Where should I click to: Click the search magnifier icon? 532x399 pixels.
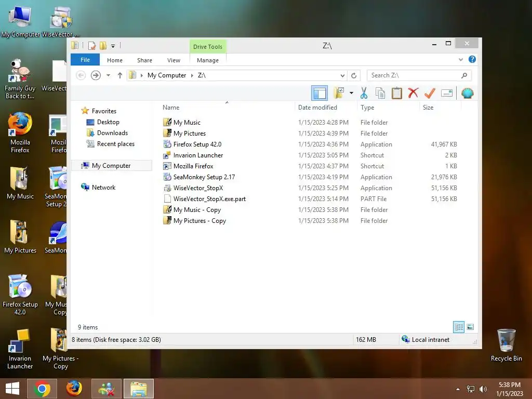[x=464, y=75]
